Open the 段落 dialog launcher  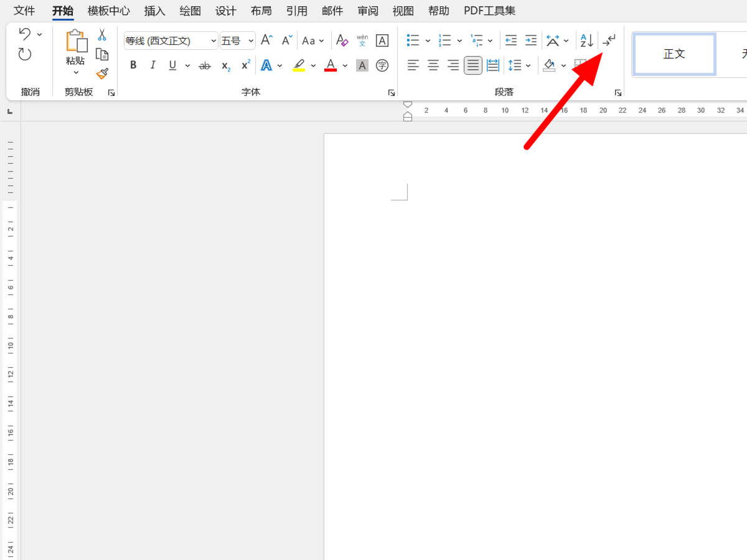pos(618,93)
